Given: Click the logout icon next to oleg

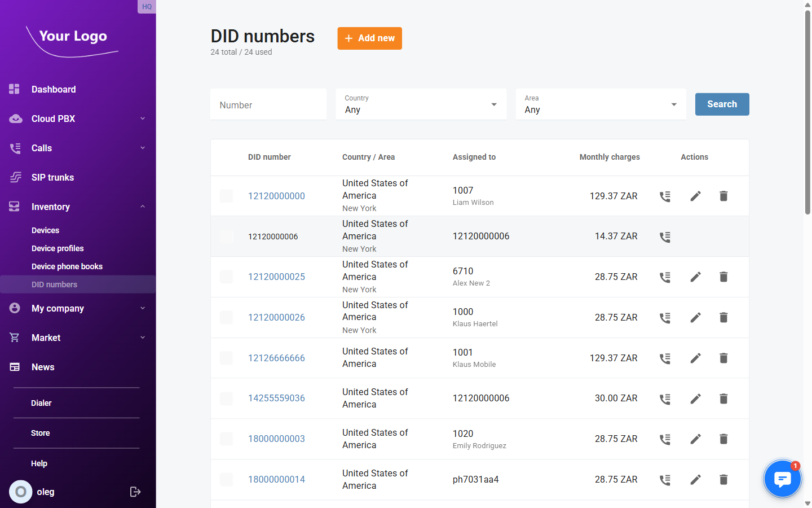Looking at the screenshot, I should click(135, 492).
